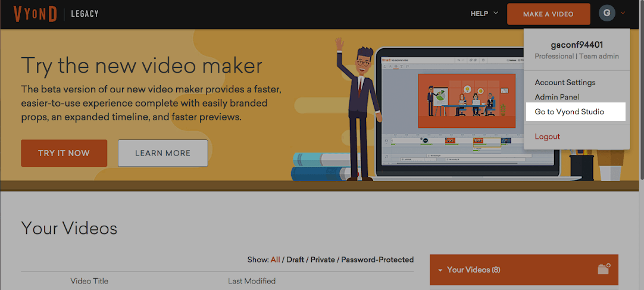Filter videos by All
Image resolution: width=644 pixels, height=290 pixels.
[x=275, y=260]
